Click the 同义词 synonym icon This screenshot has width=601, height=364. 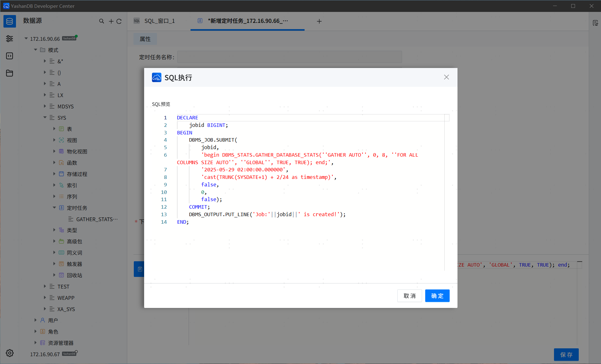pyautogui.click(x=61, y=252)
